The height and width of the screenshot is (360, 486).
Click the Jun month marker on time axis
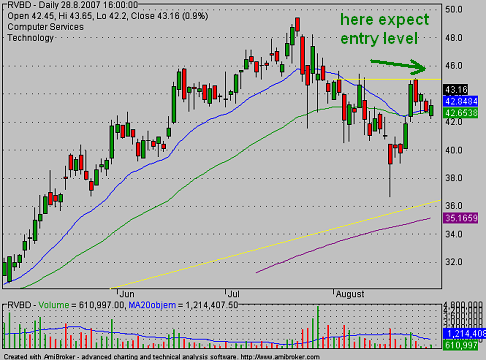tap(127, 294)
